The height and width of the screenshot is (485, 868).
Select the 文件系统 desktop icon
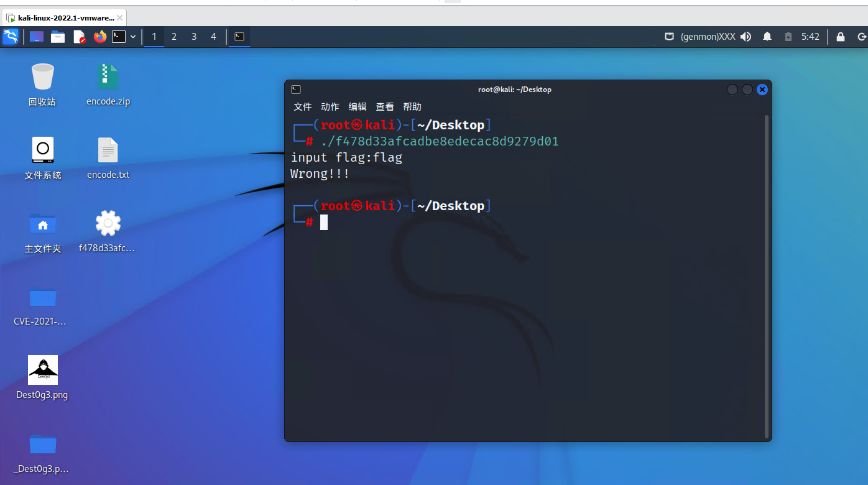42,159
